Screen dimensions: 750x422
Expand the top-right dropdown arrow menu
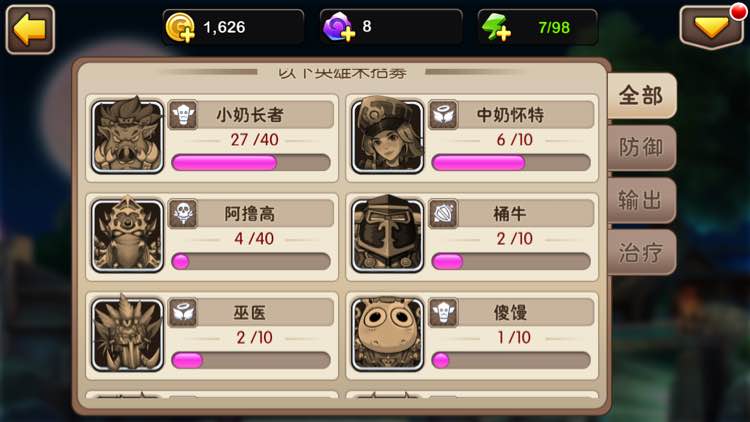click(711, 28)
